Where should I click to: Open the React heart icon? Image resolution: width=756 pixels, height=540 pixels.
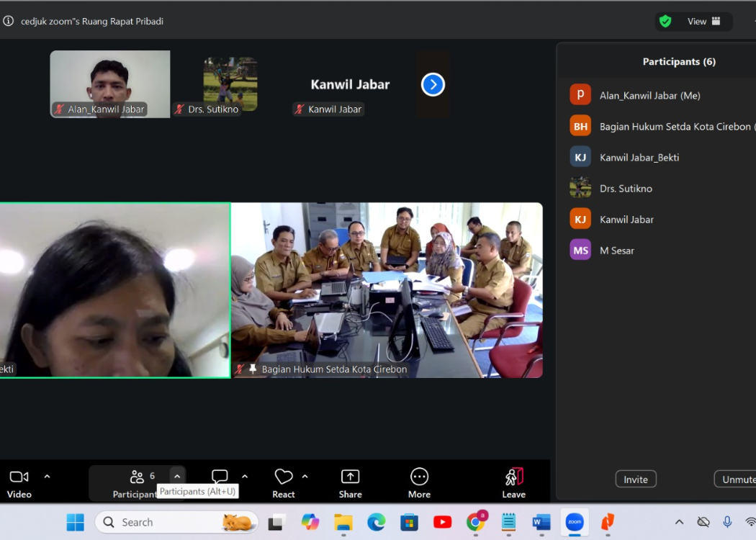pyautogui.click(x=284, y=477)
